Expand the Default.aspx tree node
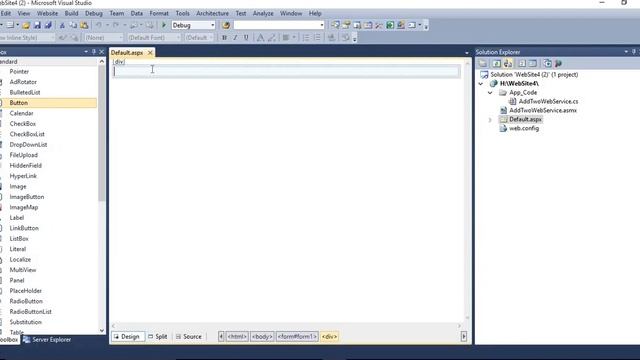 tap(490, 120)
